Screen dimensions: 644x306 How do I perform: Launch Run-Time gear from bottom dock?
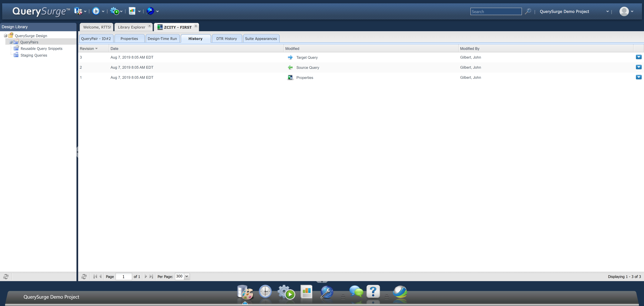(286, 292)
